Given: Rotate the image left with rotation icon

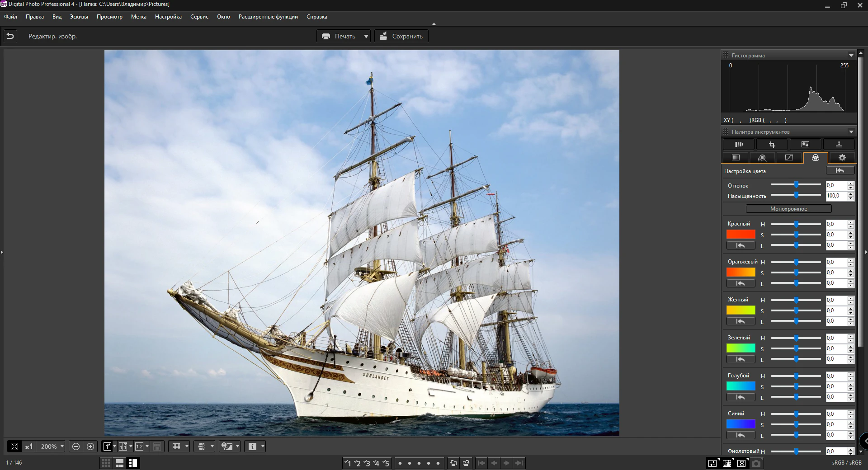Looking at the screenshot, I should coord(453,463).
